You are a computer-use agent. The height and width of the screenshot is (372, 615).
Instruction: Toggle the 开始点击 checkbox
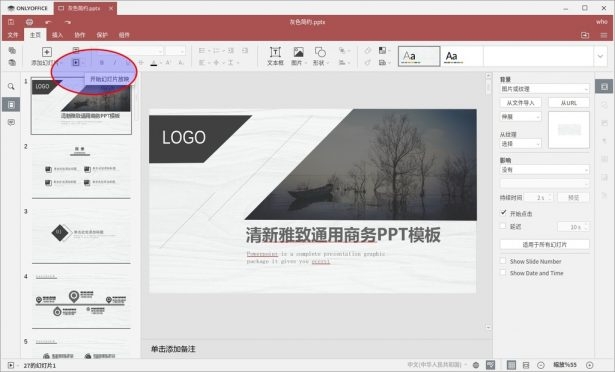pos(503,213)
